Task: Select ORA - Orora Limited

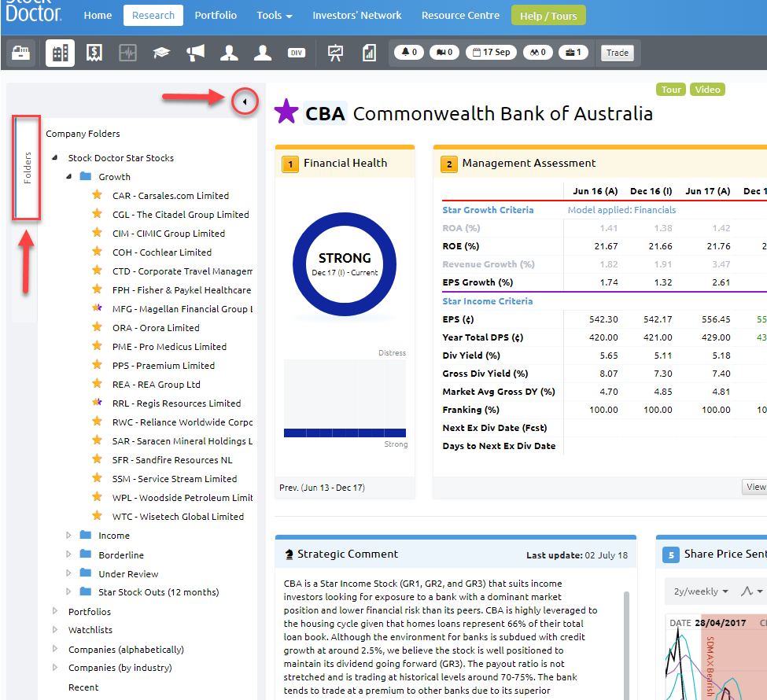Action: [156, 328]
